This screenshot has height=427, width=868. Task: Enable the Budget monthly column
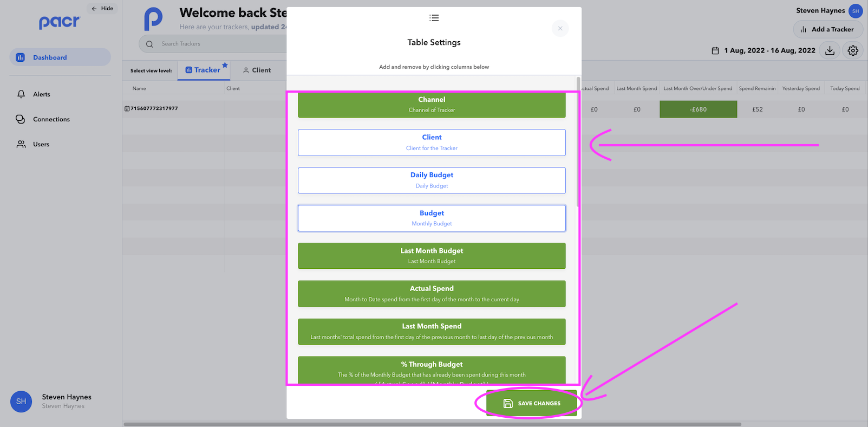pyautogui.click(x=432, y=218)
